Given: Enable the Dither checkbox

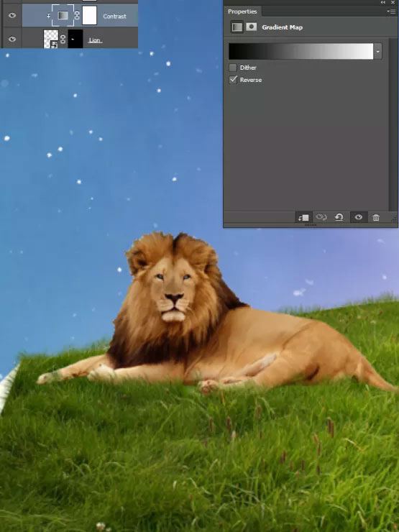Looking at the screenshot, I should point(233,68).
